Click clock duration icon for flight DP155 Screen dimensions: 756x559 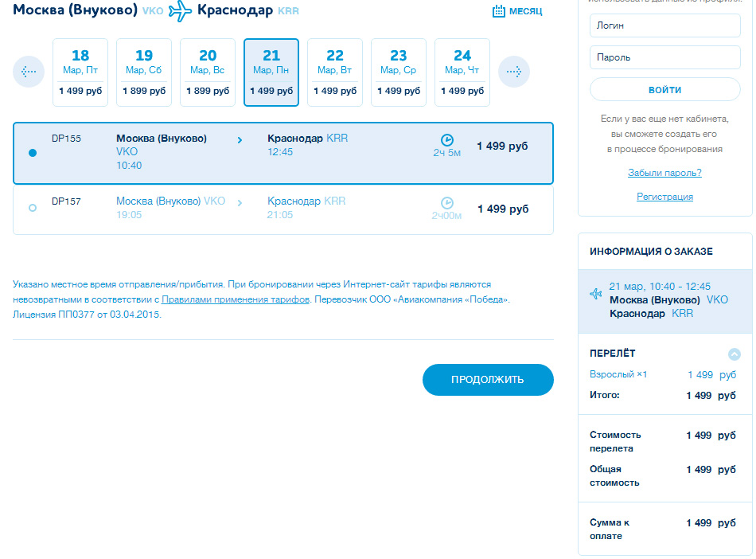pos(446,139)
